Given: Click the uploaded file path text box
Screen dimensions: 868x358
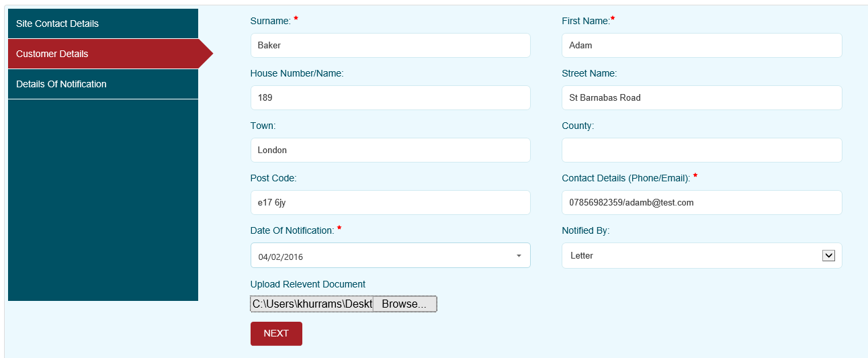Looking at the screenshot, I should pos(311,304).
